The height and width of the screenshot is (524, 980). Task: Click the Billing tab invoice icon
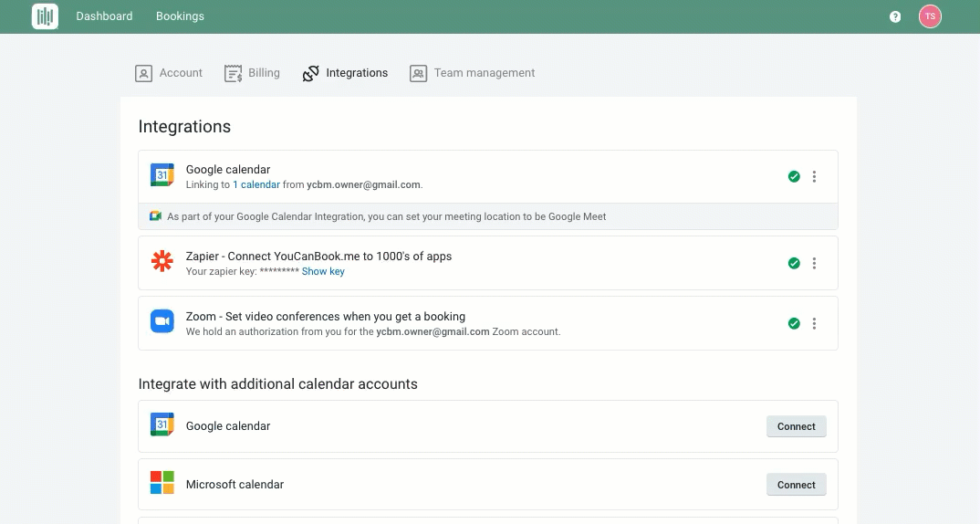coord(233,73)
